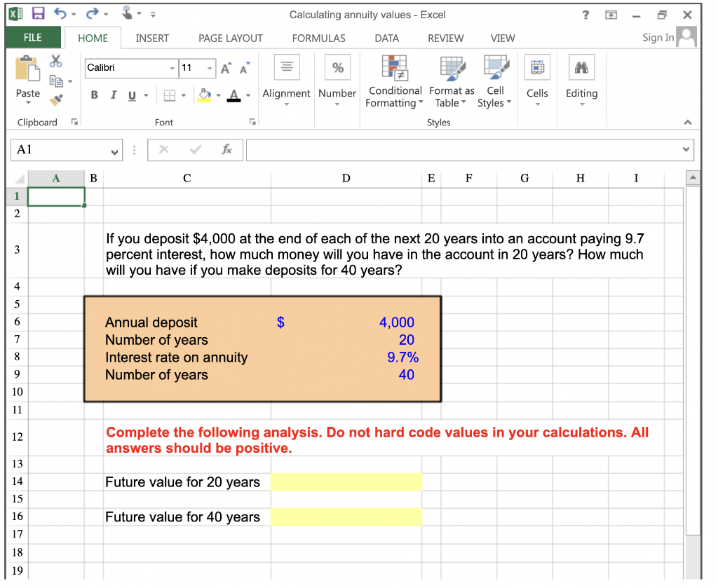Open Conditional Formatting options

coord(394,81)
